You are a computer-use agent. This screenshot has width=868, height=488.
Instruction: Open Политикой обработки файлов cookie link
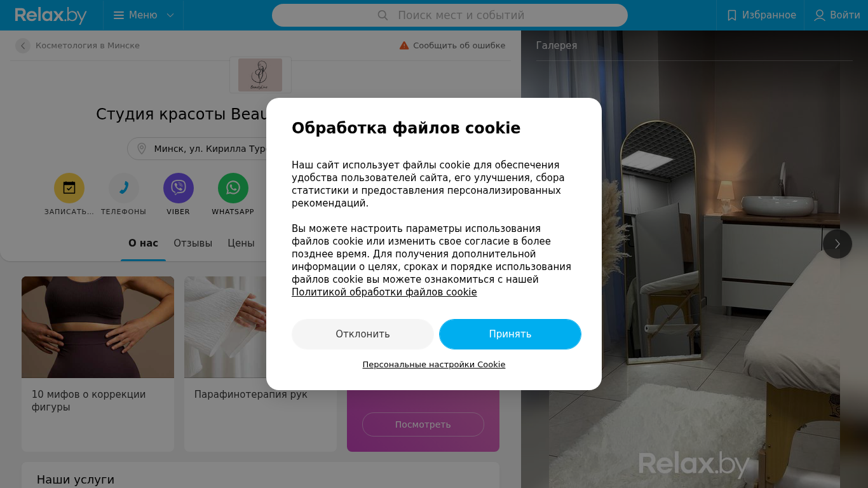click(384, 292)
